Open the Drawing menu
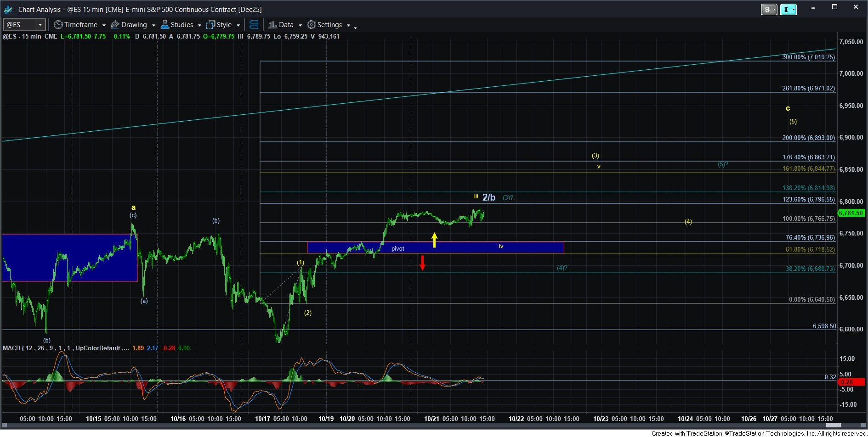 click(134, 25)
